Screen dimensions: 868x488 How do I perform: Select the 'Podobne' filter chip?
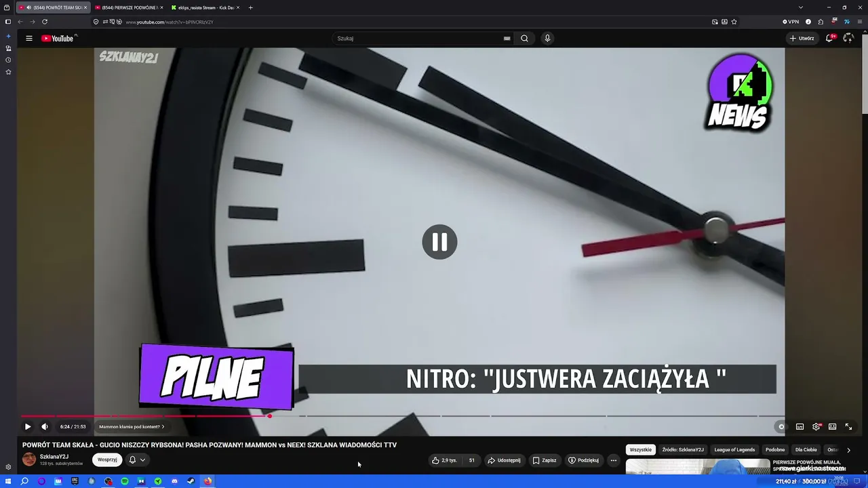coord(775,450)
